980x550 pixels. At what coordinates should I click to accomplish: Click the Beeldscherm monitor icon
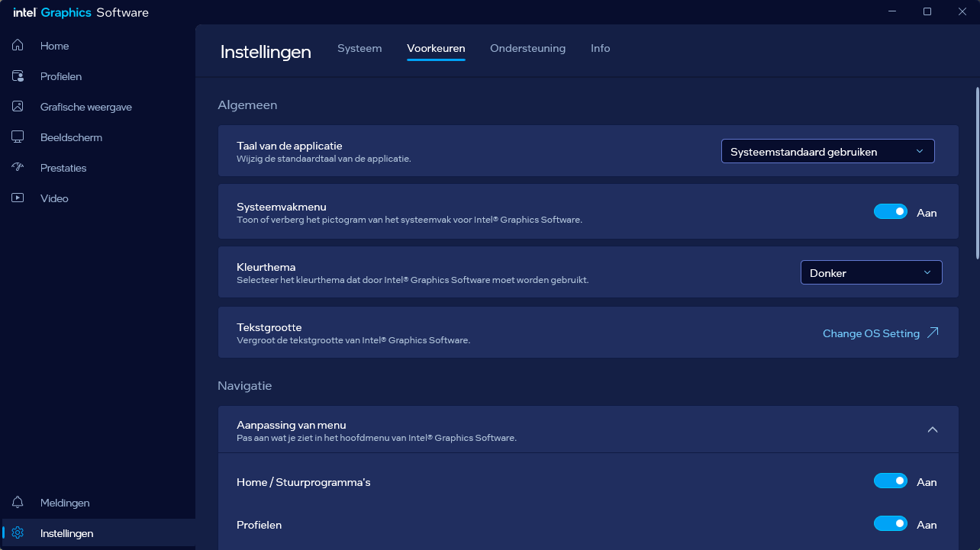18,137
